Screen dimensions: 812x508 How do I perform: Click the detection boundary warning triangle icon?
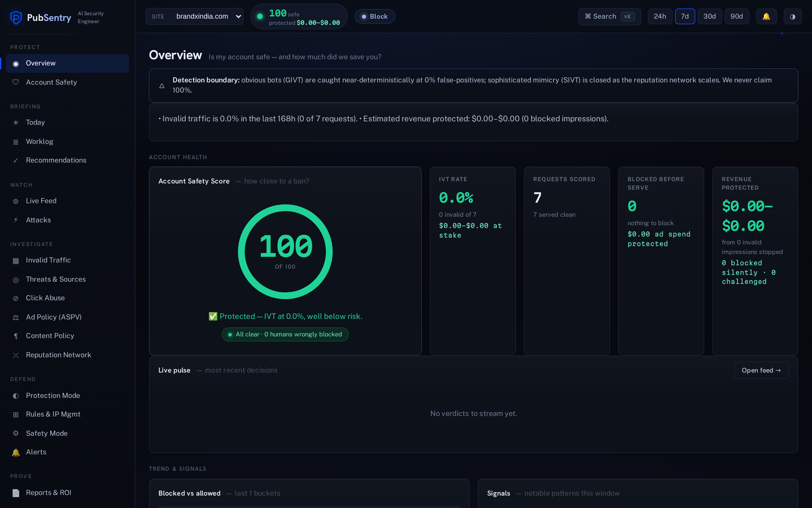(x=162, y=86)
